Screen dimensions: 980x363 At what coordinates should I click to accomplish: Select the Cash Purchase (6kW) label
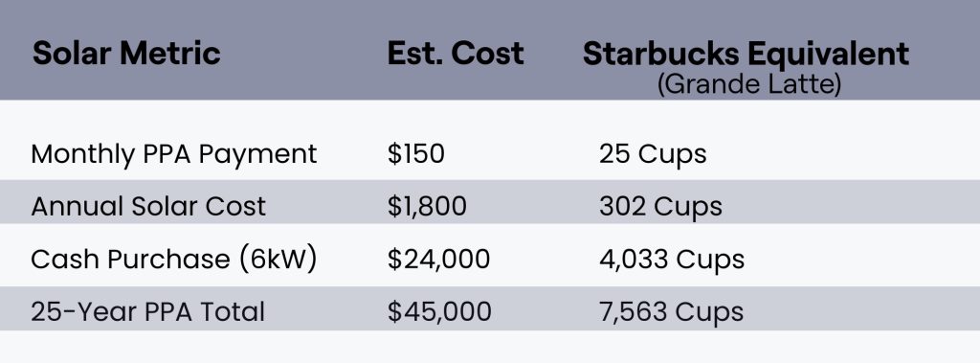pyautogui.click(x=174, y=260)
